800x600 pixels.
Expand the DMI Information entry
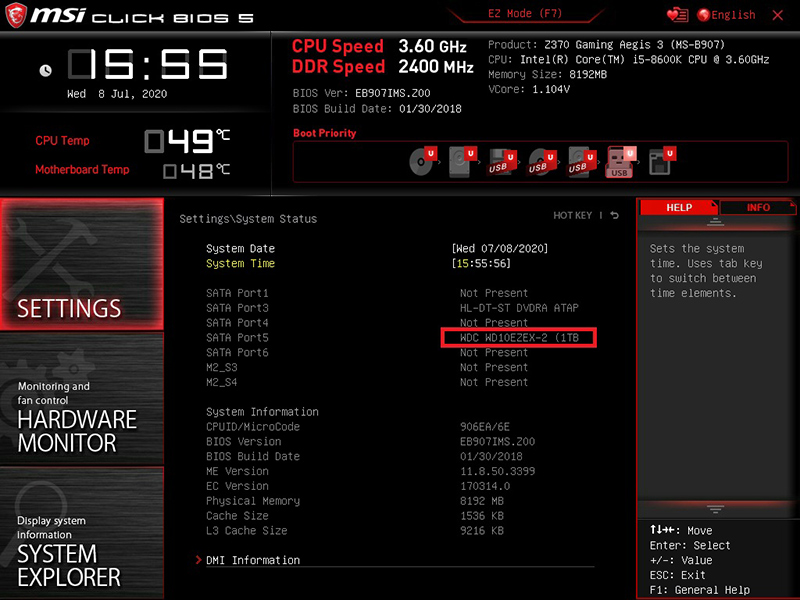252,560
